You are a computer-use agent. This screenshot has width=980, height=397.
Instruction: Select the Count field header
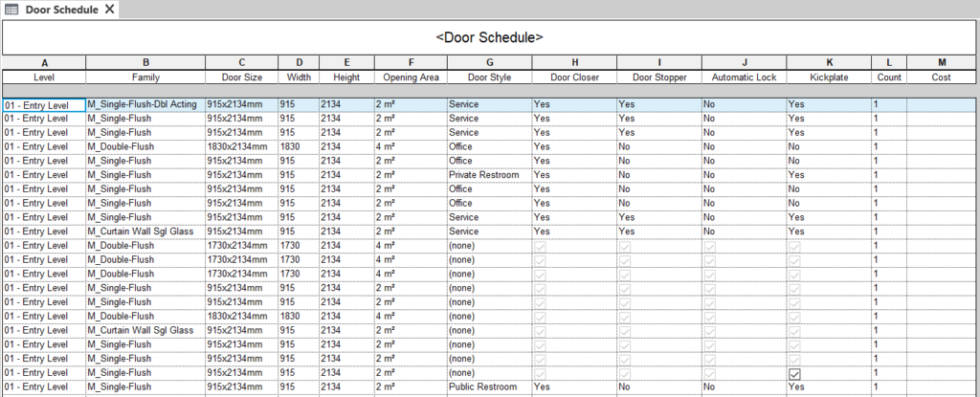[888, 77]
